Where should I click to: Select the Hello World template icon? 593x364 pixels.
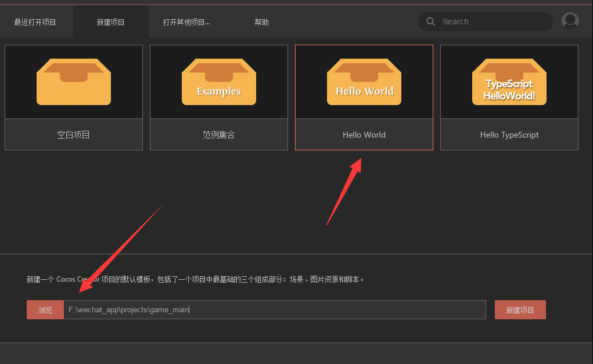click(x=364, y=81)
